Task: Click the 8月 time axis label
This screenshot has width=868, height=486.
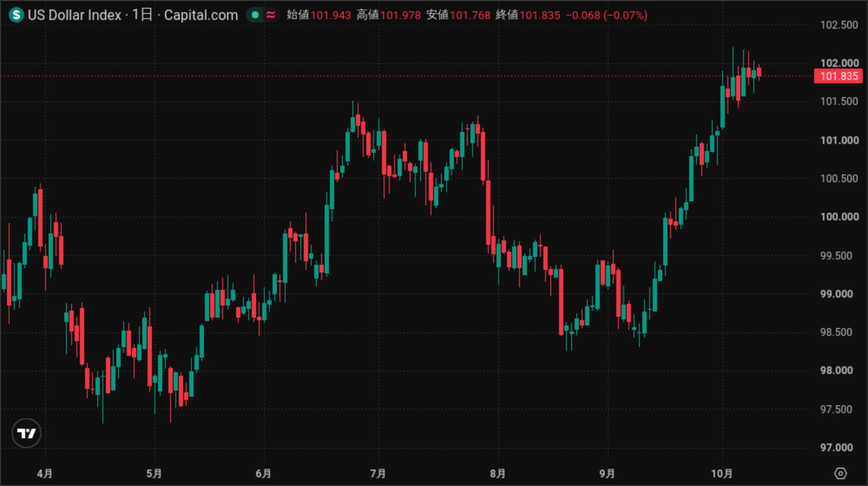Action: (x=498, y=473)
